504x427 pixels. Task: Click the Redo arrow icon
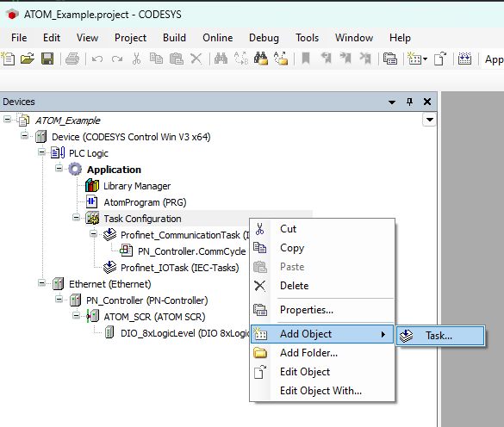pyautogui.click(x=117, y=59)
